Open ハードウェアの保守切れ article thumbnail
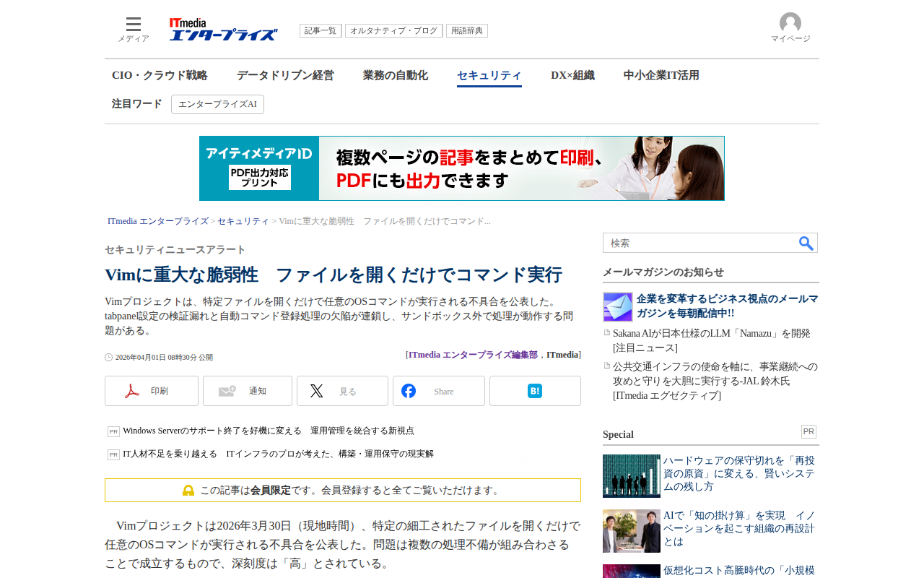924x578 pixels. point(632,476)
